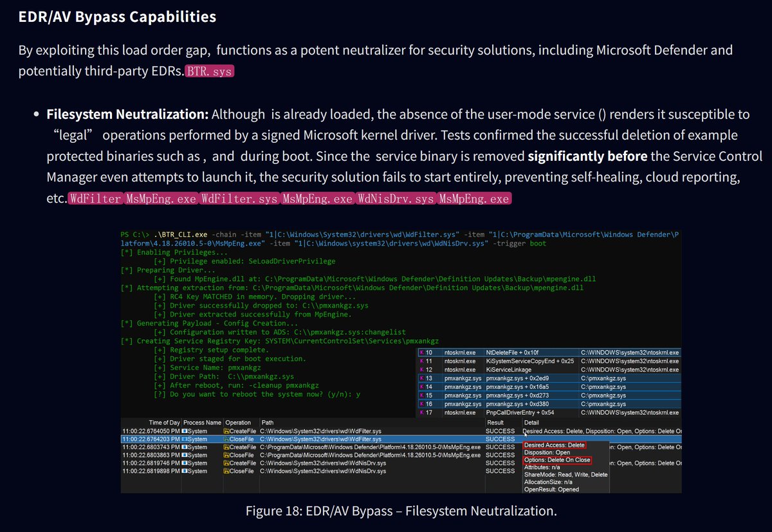Select the event row at 11:00:22.6803743 PM
The width and height of the screenshot is (772, 532).
(x=400, y=447)
